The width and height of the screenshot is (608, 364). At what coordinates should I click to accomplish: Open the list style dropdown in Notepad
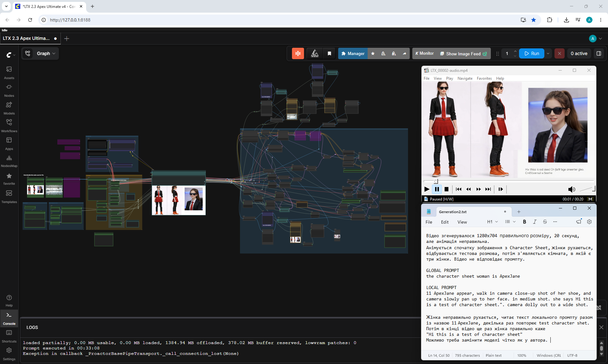point(510,222)
